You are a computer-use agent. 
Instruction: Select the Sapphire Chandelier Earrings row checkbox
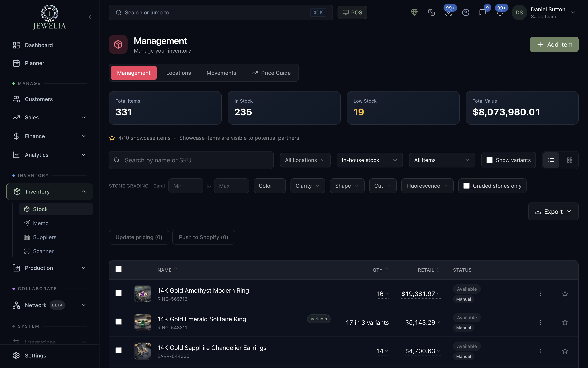pyautogui.click(x=119, y=350)
